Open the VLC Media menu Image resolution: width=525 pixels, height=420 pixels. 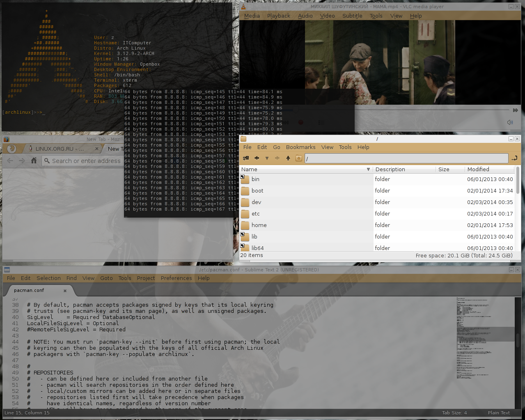click(x=252, y=16)
